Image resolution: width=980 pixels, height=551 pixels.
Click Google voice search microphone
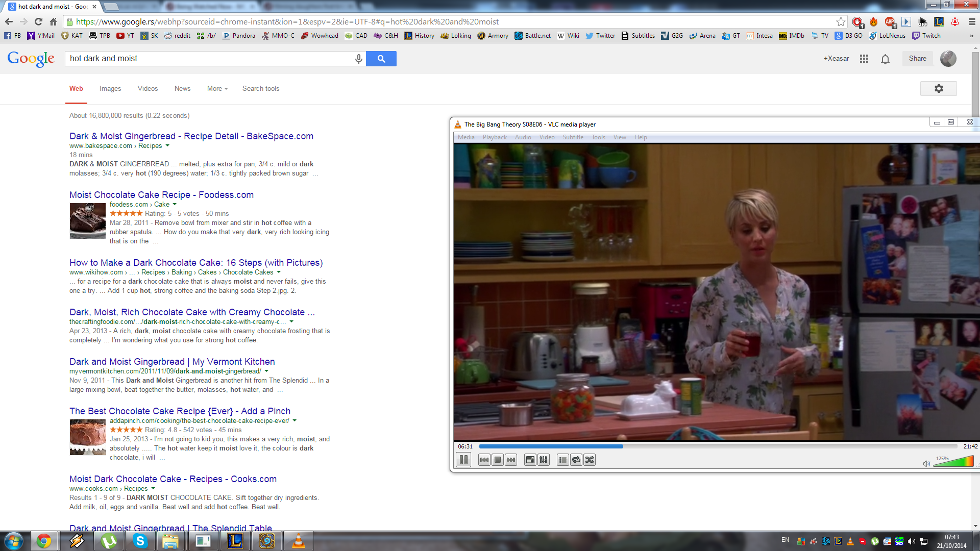pos(359,59)
